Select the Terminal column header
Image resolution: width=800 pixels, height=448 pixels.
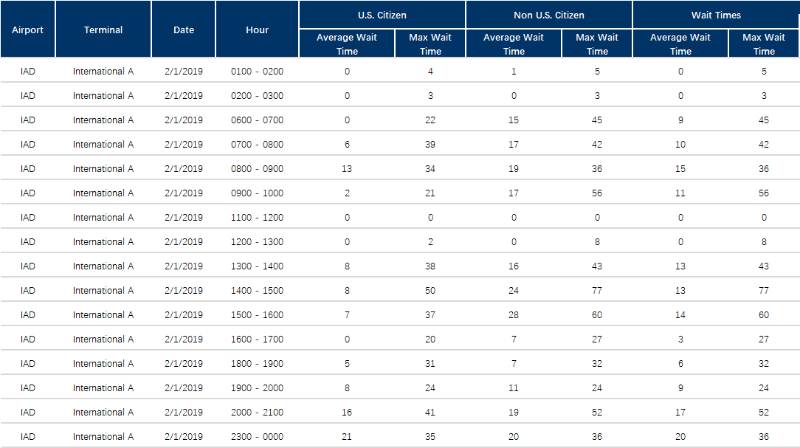pos(103,30)
